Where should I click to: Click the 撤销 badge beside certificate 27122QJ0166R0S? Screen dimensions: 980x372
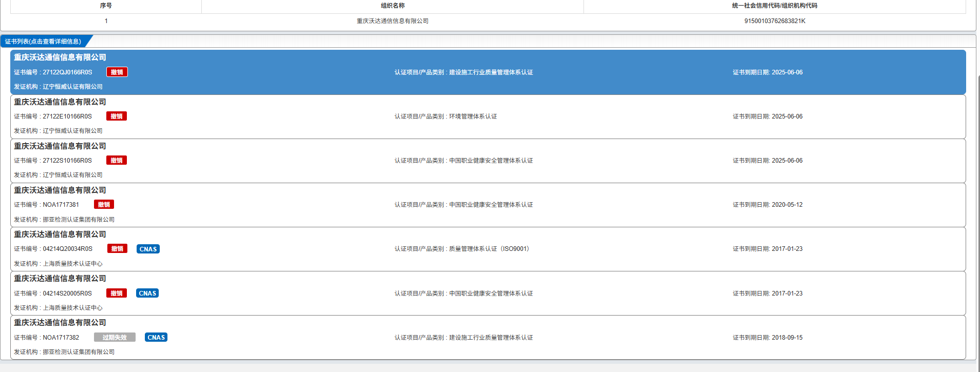point(117,72)
